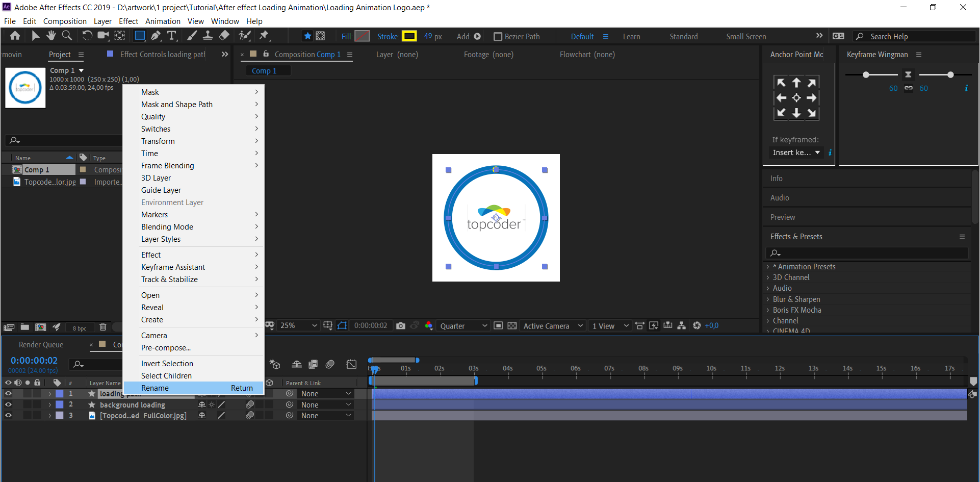Toggle the Add shape option button
This screenshot has width=980, height=482.
pos(478,36)
